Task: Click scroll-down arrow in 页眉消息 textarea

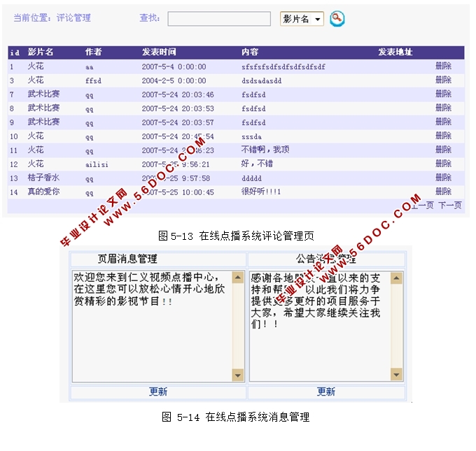Action: point(238,375)
